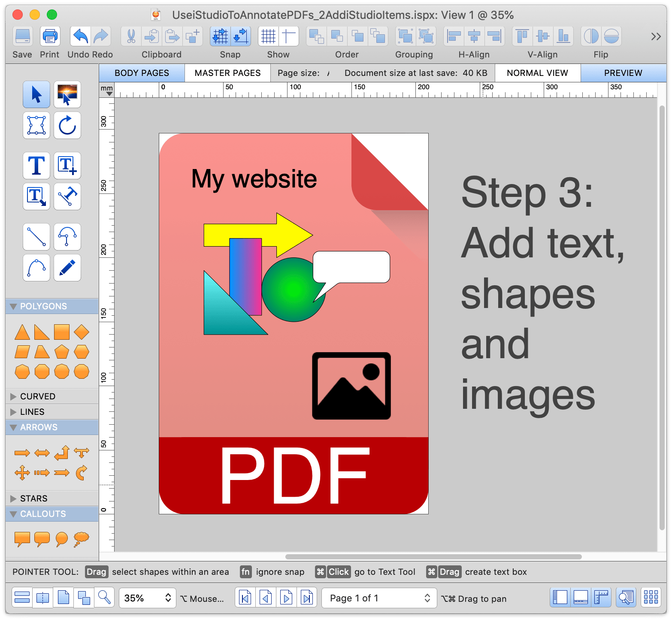This screenshot has height=619, width=672.
Task: Toggle grid visibility in the Show group
Action: [x=268, y=36]
